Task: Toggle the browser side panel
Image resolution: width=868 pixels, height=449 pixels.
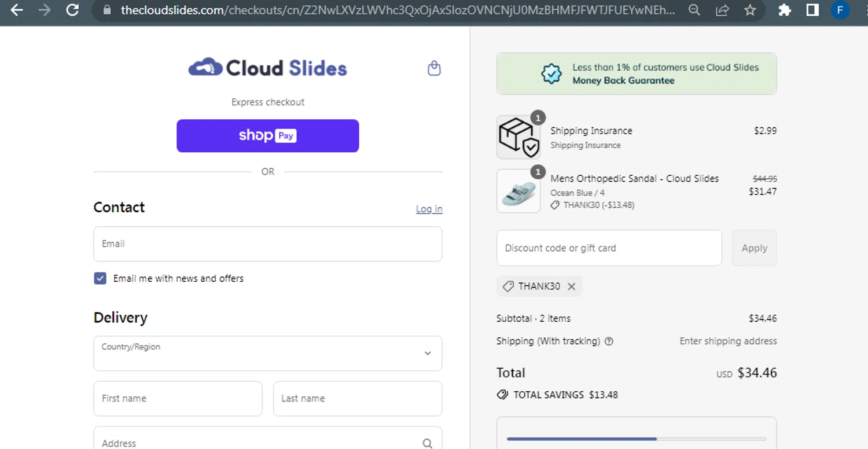Action: click(x=812, y=10)
